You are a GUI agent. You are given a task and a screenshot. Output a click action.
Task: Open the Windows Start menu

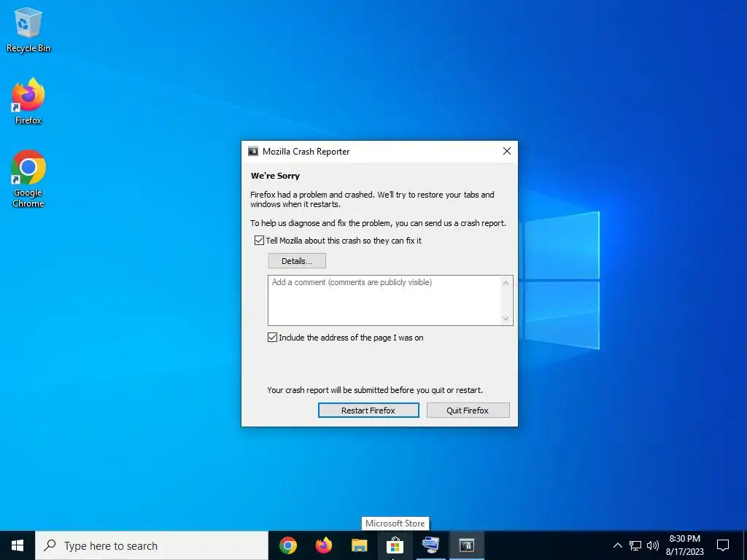click(x=18, y=545)
